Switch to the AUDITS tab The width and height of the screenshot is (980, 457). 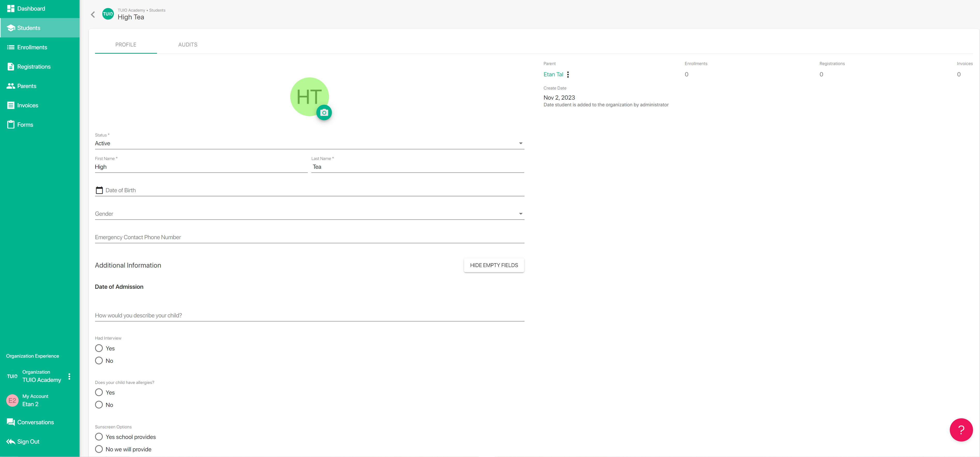point(187,44)
